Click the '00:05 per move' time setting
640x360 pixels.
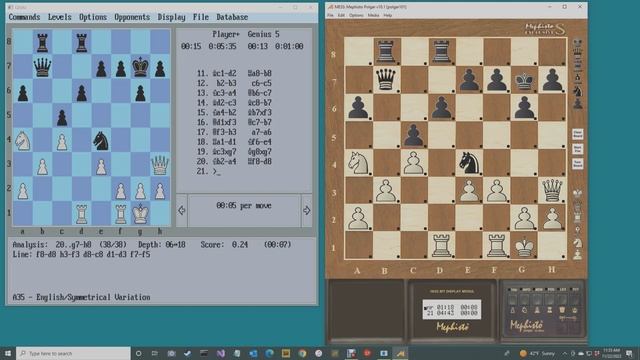click(x=244, y=206)
